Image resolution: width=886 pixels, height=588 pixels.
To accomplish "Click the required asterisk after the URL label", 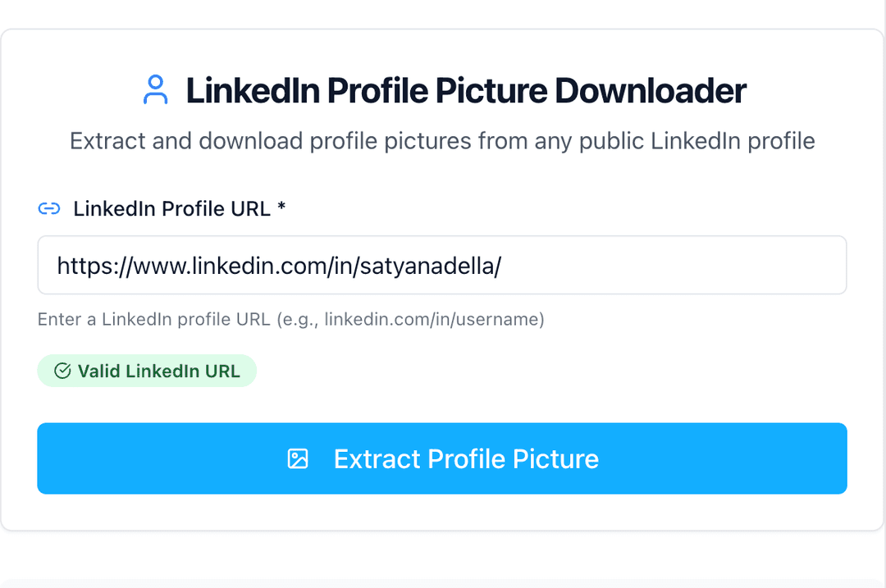I will coord(281,207).
